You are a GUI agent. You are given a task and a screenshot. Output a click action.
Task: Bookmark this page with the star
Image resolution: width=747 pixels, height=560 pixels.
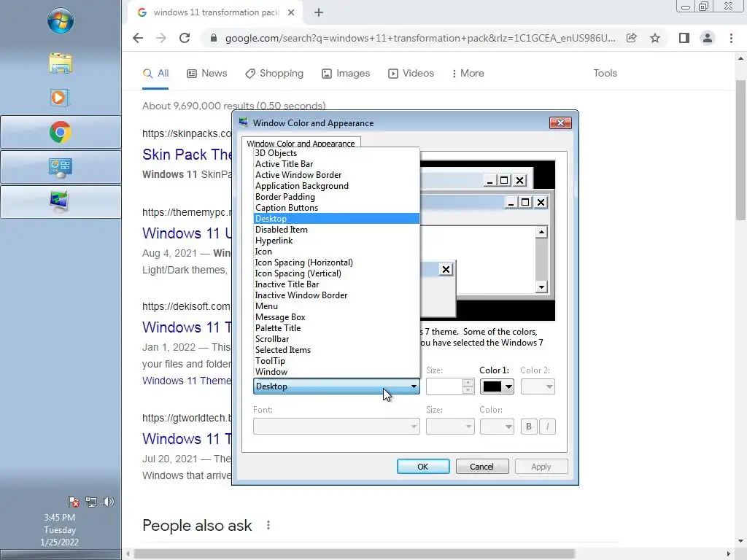[655, 38]
